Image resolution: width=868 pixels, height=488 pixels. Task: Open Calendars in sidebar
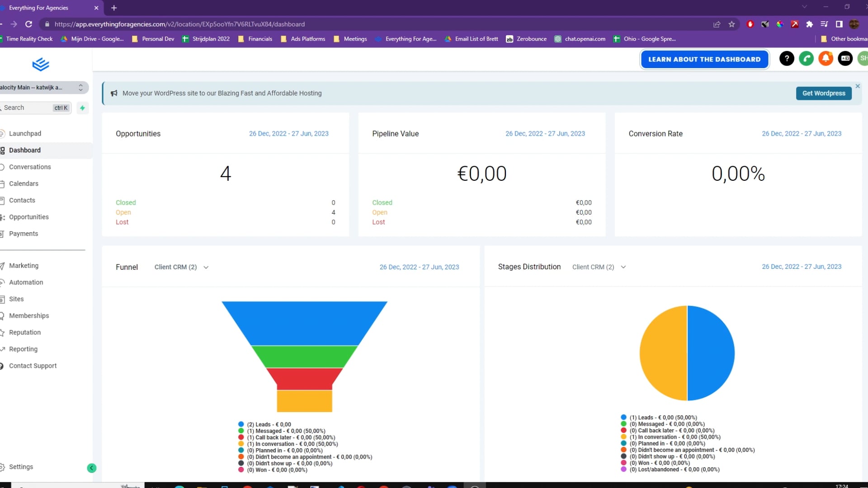pos(24,184)
